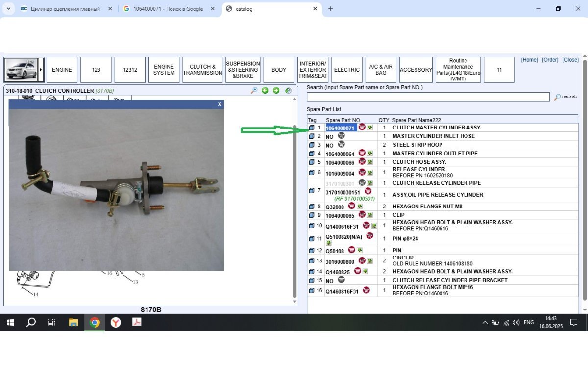Click CLUTCH MASTER CYLINDER ASSY. name
The image size is (588, 388).
[437, 128]
